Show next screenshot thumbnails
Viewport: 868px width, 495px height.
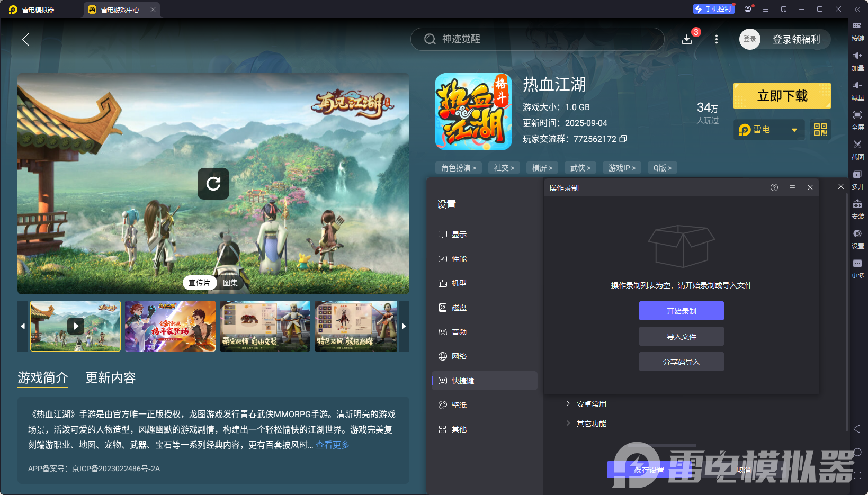pos(404,326)
